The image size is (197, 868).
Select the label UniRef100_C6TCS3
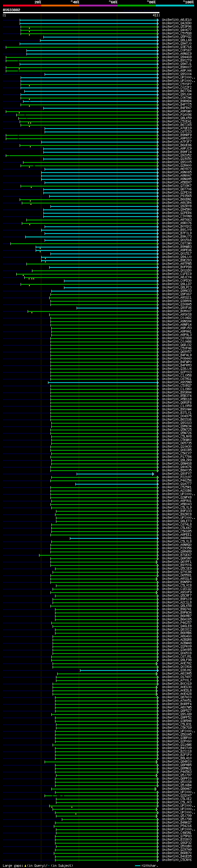(x=177, y=132)
